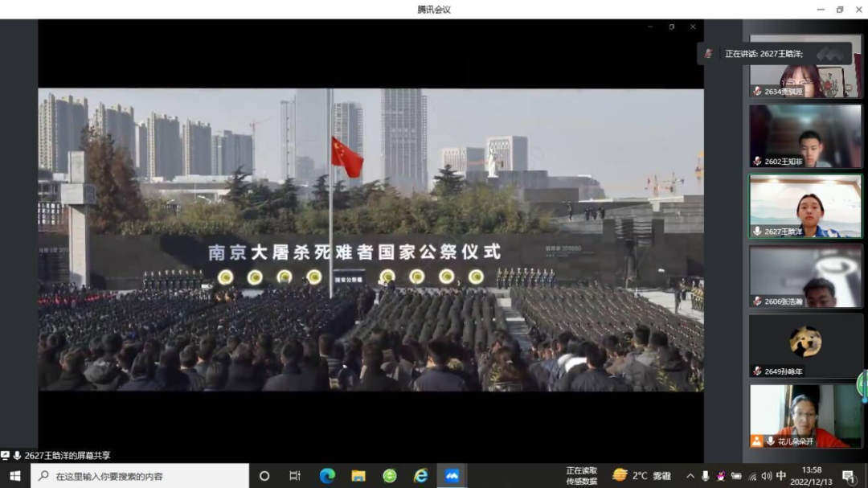The width and height of the screenshot is (868, 488).
Task: Click the Windows Start button
Action: (14, 476)
